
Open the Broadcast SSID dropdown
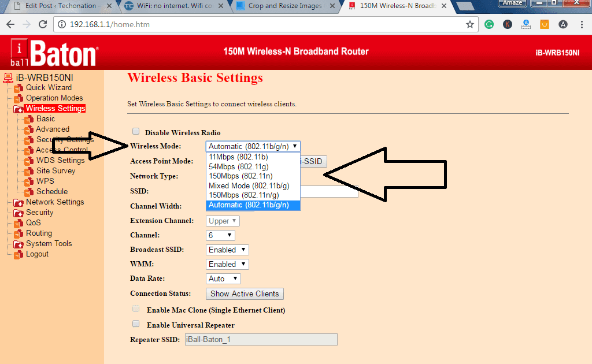click(227, 250)
